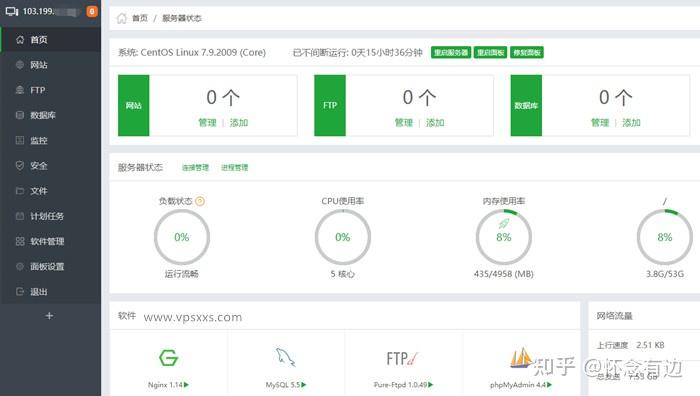Click the green arrow beside Pure-Ftpd 1.0.49
The width and height of the screenshot is (700, 396).
[x=431, y=385]
